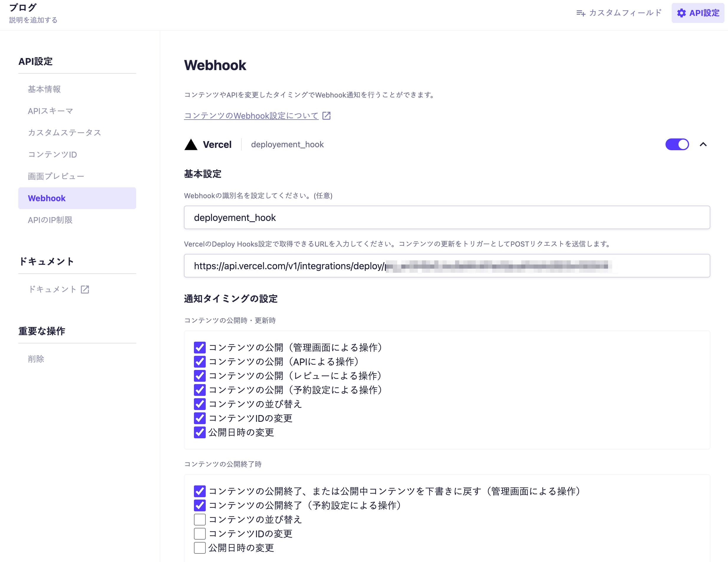The image size is (728, 562).
Task: Click the API設定 gear icon
Action: click(x=681, y=13)
